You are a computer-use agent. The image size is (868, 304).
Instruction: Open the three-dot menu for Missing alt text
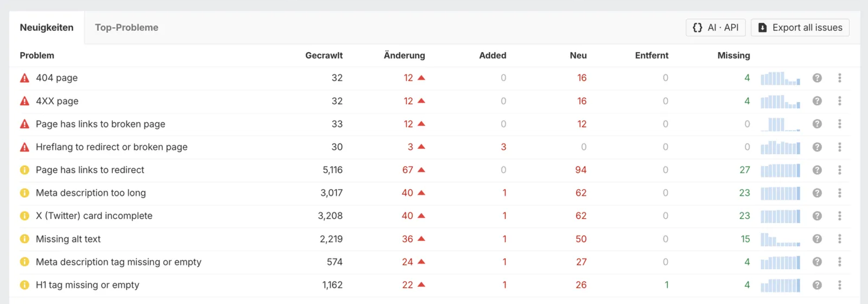click(x=840, y=239)
